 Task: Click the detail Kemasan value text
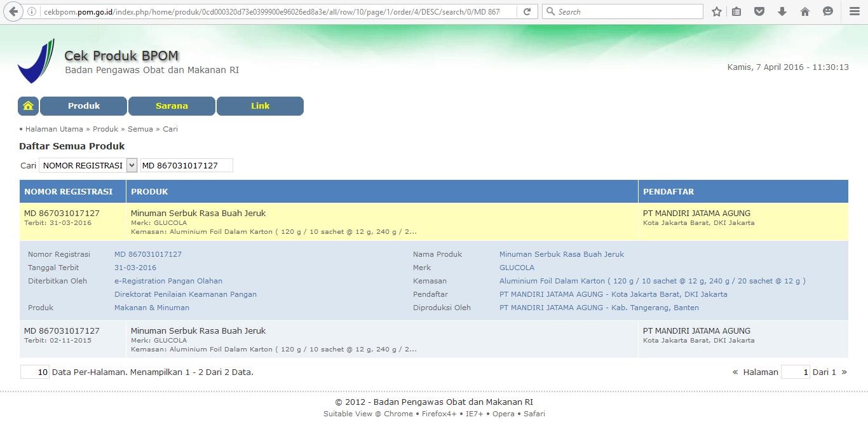pos(653,281)
